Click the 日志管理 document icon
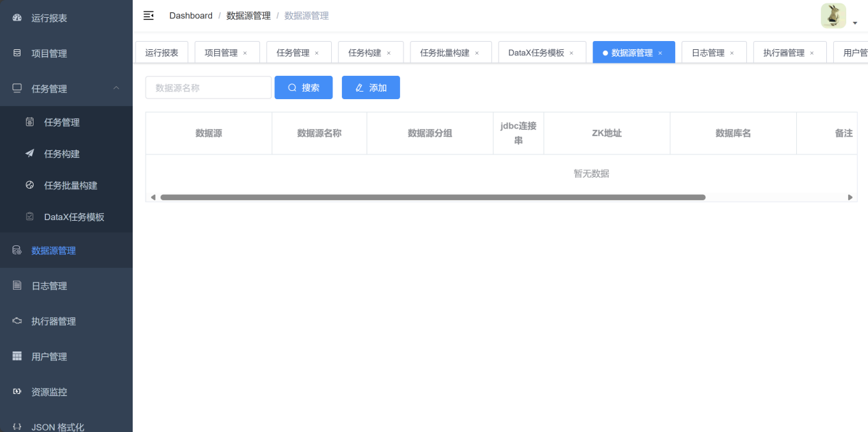868x432 pixels. click(17, 286)
